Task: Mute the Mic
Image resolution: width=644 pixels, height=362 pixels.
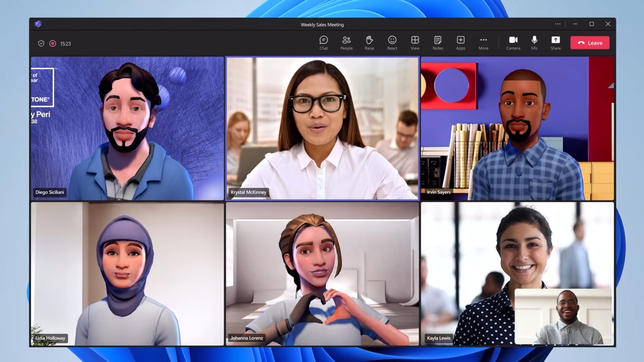Action: click(x=534, y=43)
